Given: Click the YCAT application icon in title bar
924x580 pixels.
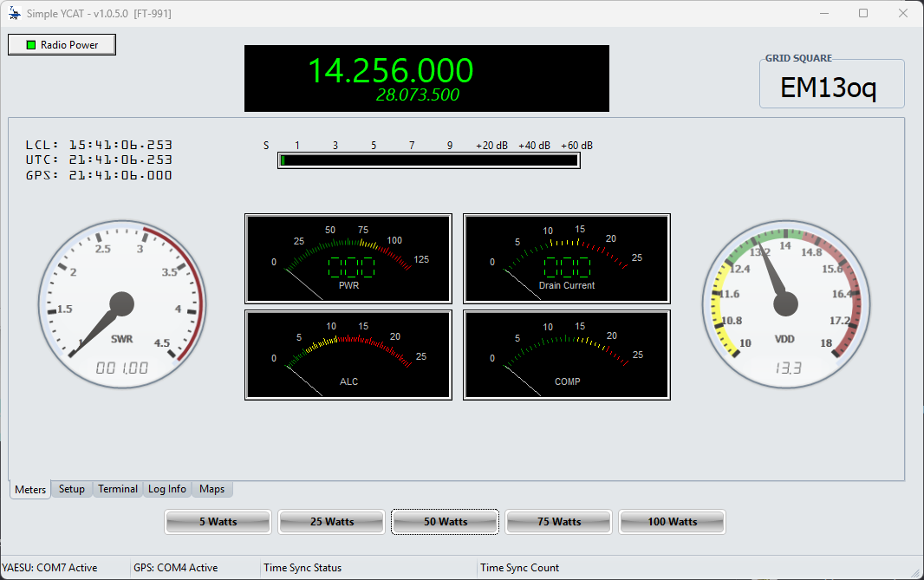Looking at the screenshot, I should click(x=13, y=13).
